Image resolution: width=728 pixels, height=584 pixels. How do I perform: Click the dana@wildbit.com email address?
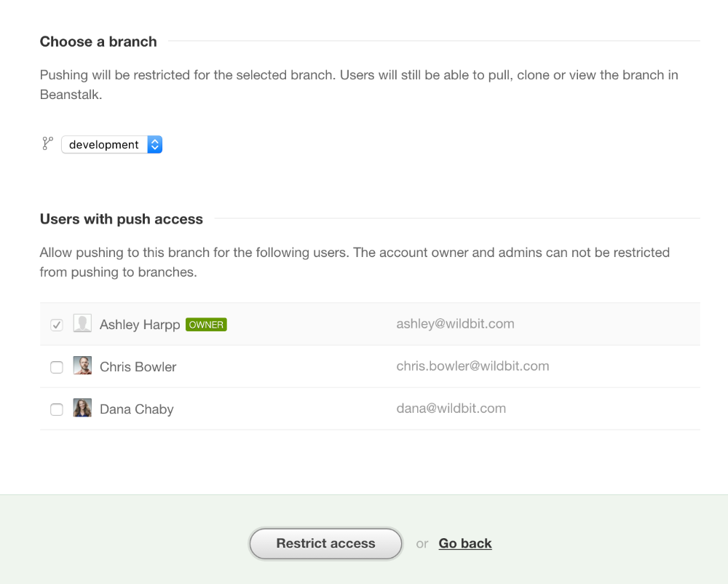[451, 409]
